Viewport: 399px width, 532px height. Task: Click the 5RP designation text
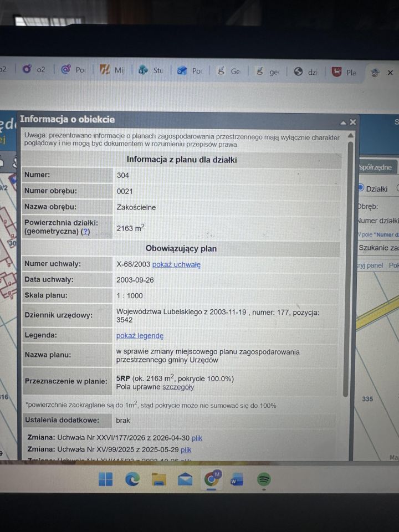pos(123,378)
